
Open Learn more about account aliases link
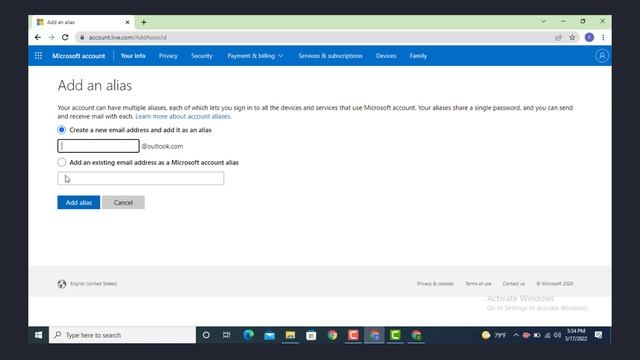coord(183,116)
